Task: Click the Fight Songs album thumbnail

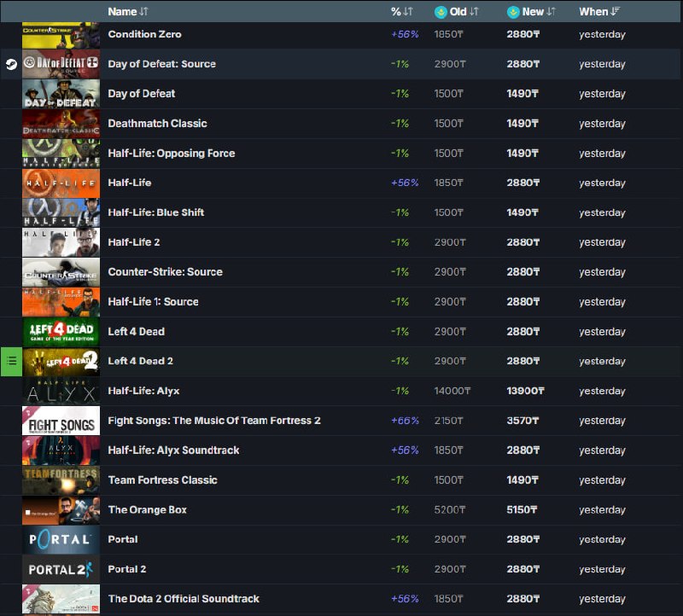Action: tap(61, 421)
